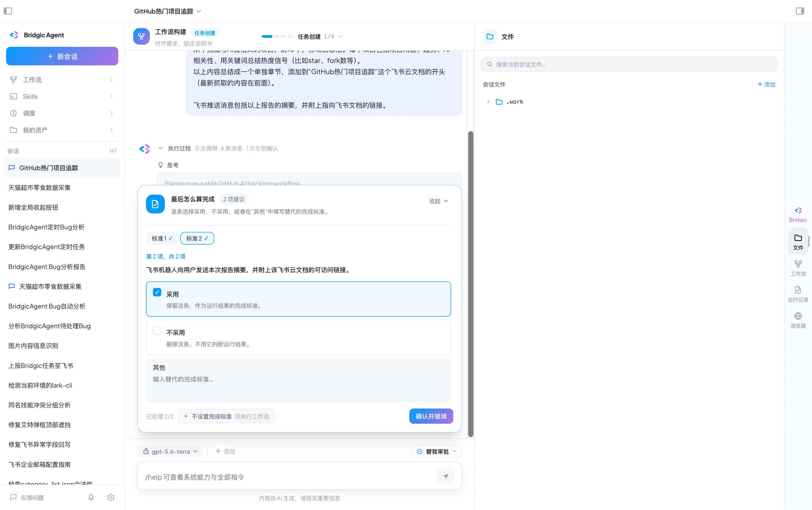Open the 文件 tab in right rail
Viewport: 812px width, 510px height.
tap(798, 241)
